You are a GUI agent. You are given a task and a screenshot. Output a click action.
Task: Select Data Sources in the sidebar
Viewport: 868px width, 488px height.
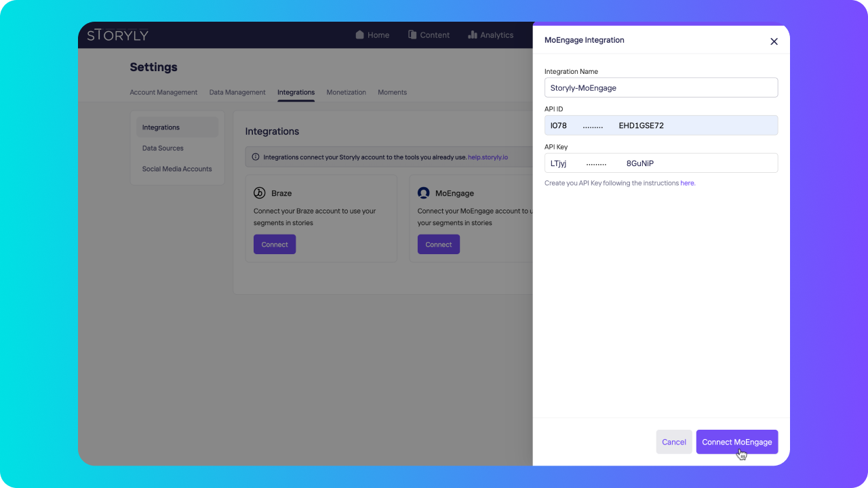click(x=163, y=148)
